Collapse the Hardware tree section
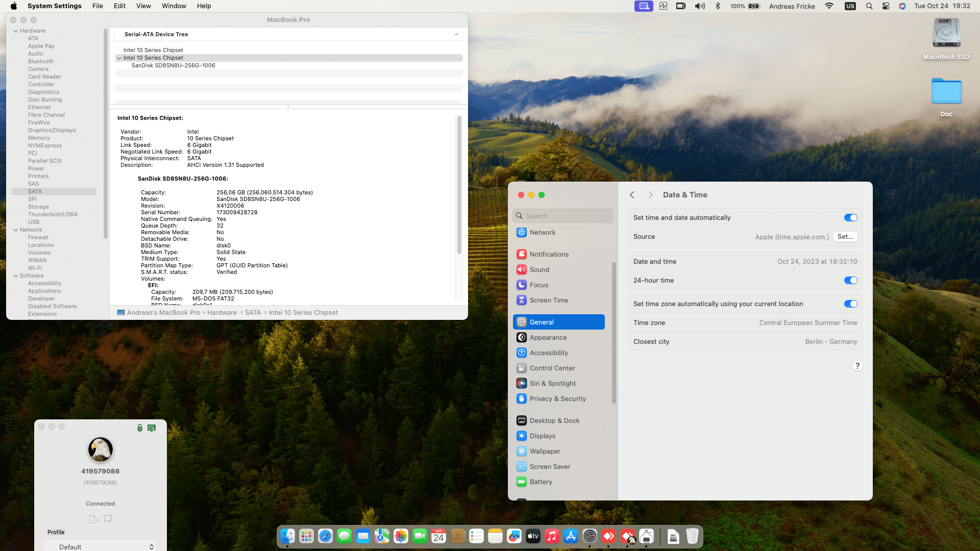This screenshot has height=551, width=980. pos(16,31)
